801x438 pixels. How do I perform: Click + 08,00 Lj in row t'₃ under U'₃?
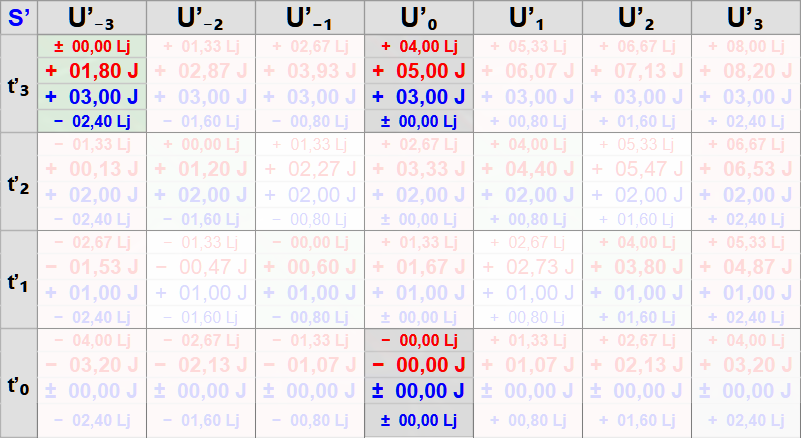pyautogui.click(x=746, y=47)
